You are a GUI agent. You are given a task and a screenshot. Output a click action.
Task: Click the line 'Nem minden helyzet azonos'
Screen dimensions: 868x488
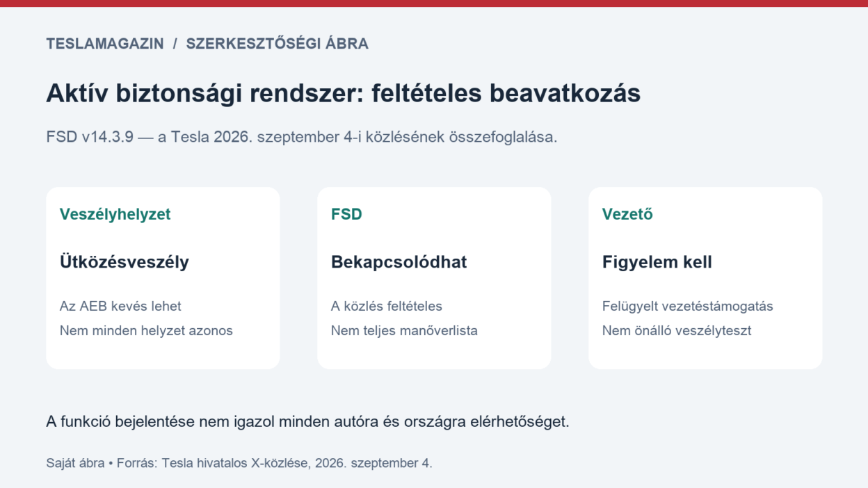(x=146, y=331)
